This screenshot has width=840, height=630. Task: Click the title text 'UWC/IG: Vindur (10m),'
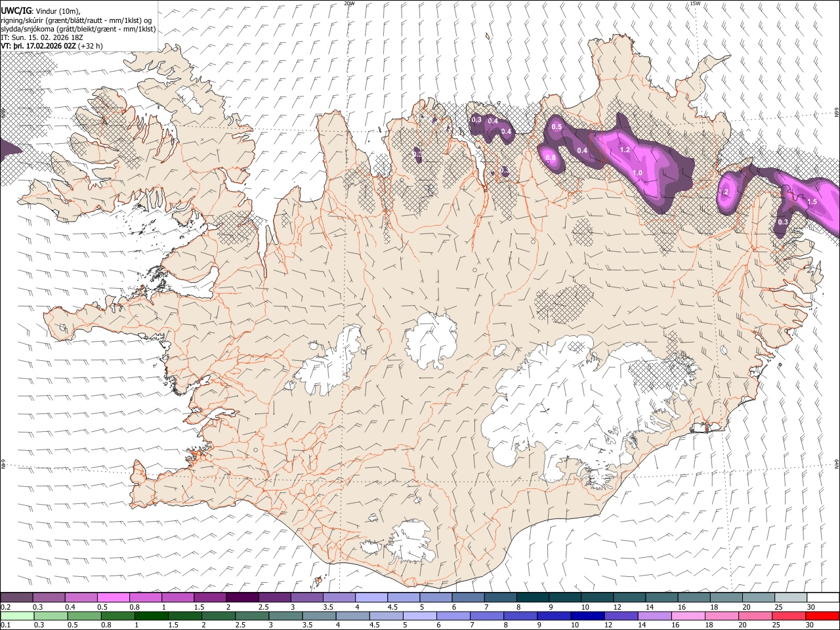[41, 10]
